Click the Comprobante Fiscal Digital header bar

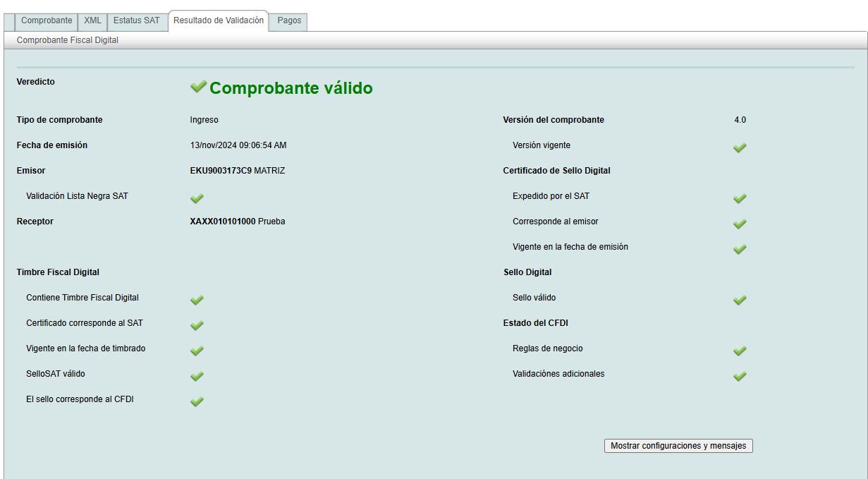point(68,41)
